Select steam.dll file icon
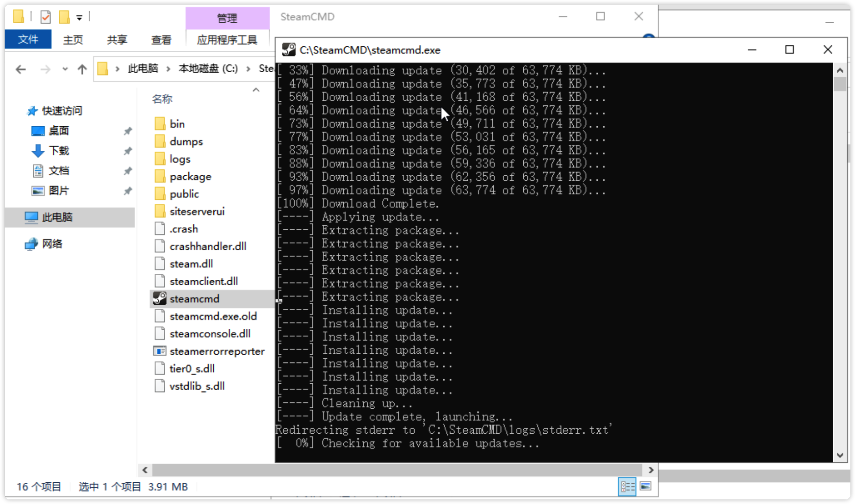The width and height of the screenshot is (855, 504). pyautogui.click(x=160, y=264)
